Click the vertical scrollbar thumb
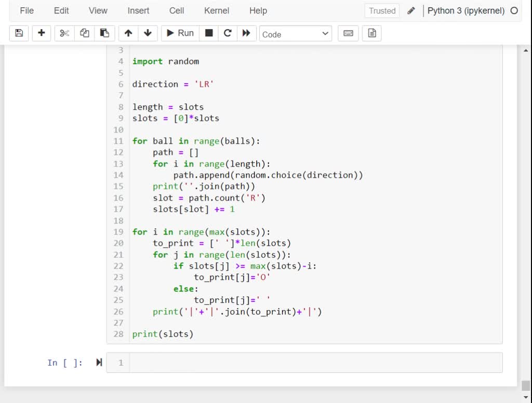 click(x=526, y=385)
